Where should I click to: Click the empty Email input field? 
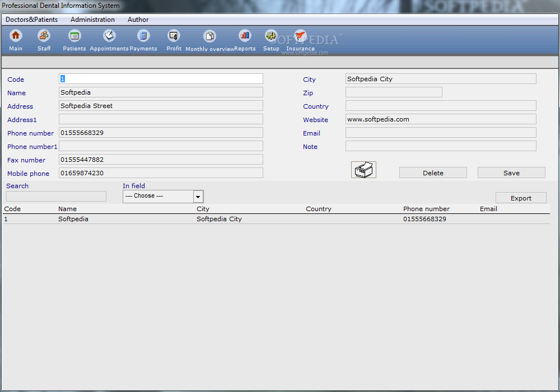tap(441, 133)
